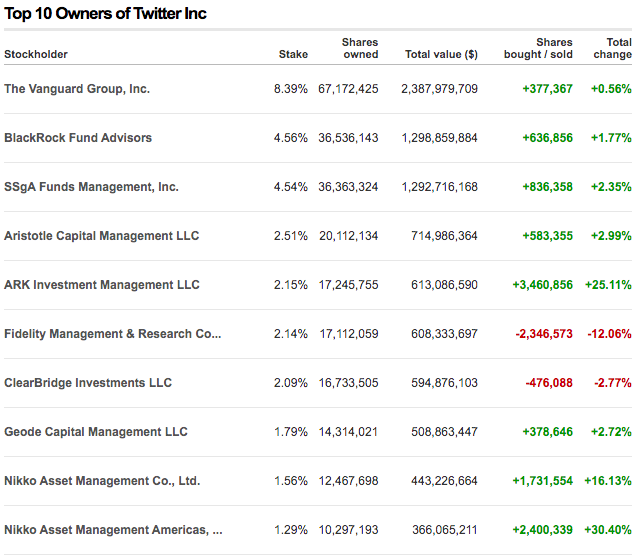Open Geode Capital Management LLC entry
The image size is (642, 560).
[96, 432]
